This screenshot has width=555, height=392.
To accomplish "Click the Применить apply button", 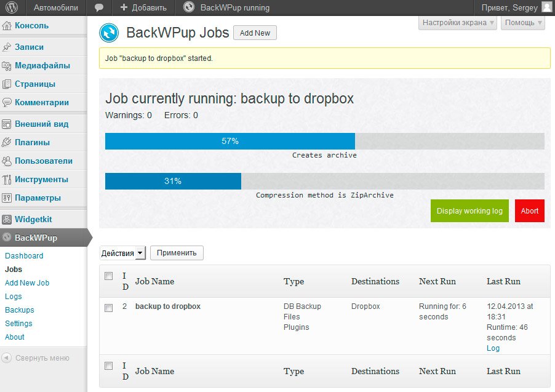I will [x=177, y=253].
